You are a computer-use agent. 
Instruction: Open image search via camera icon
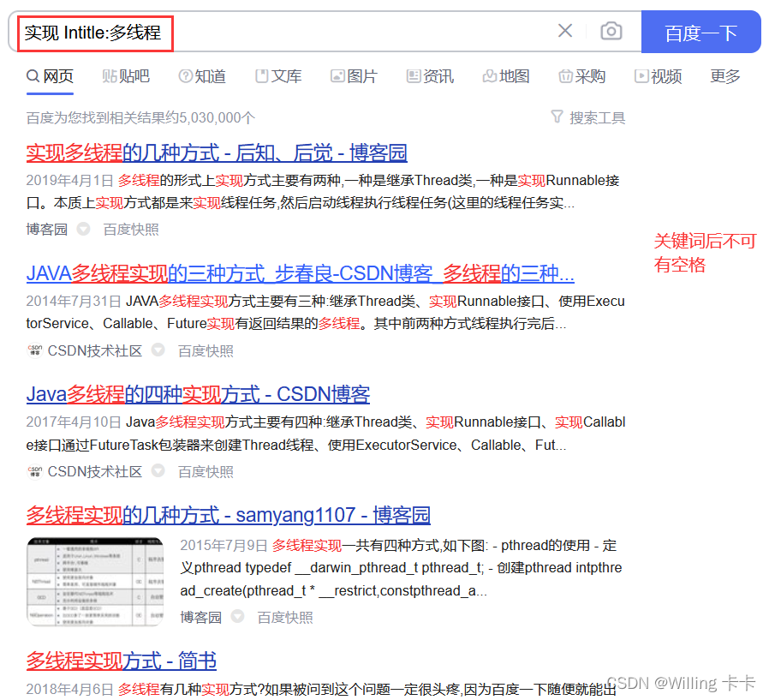point(611,31)
